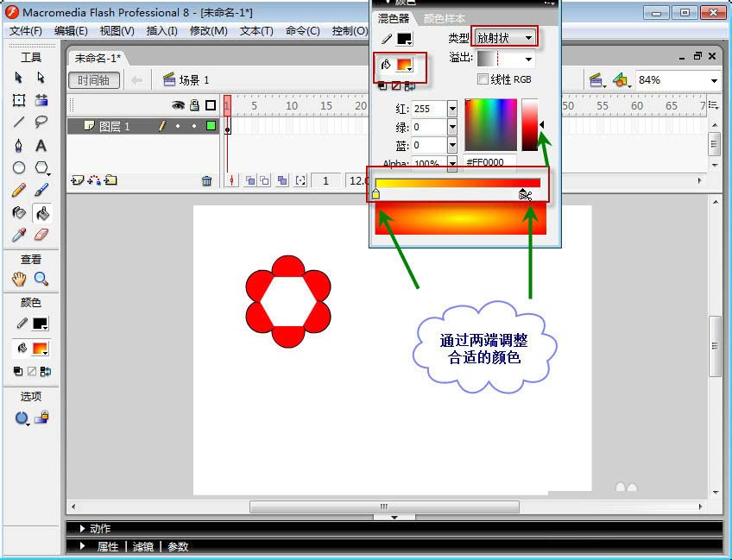
Task: Open the 蓝 value dropdown arrow
Action: point(452,145)
